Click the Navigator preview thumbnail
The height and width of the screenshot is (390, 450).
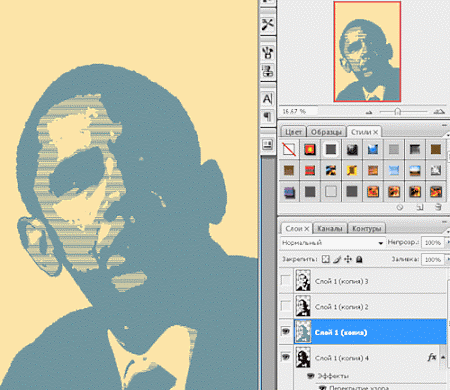tap(367, 51)
